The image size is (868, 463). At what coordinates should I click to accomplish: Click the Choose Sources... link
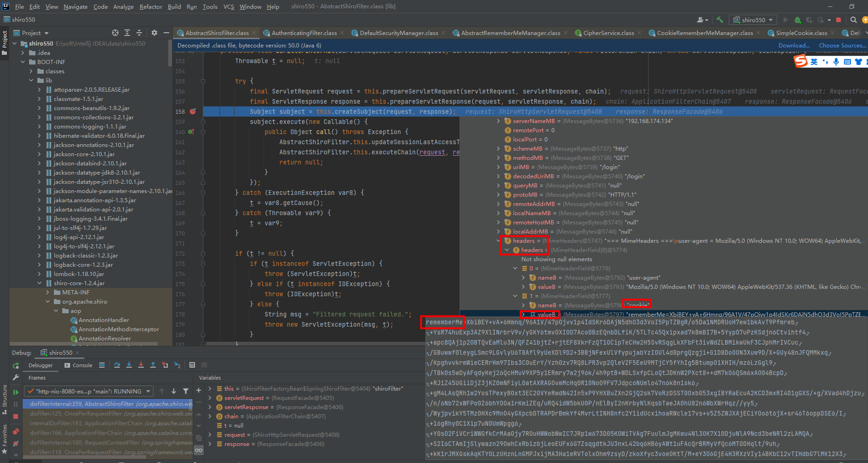click(842, 45)
